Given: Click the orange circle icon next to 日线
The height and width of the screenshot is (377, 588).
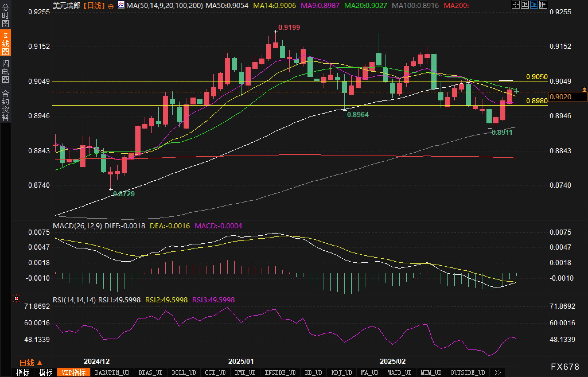Looking at the screenshot, I should pos(111,6).
